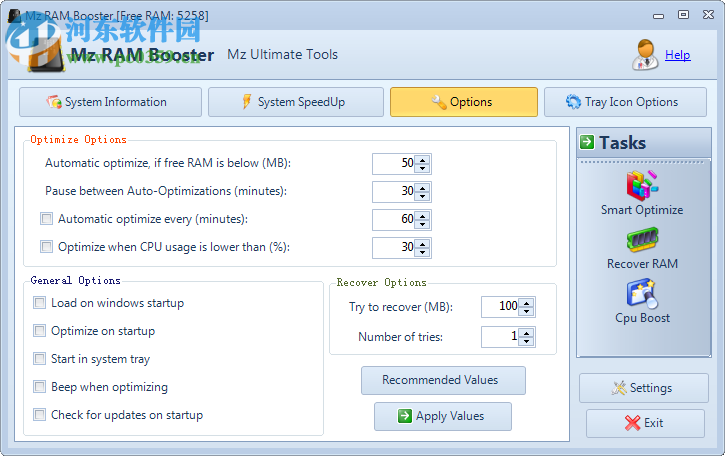Click the green arrow Tasks header icon
The width and height of the screenshot is (725, 456).
[x=587, y=142]
